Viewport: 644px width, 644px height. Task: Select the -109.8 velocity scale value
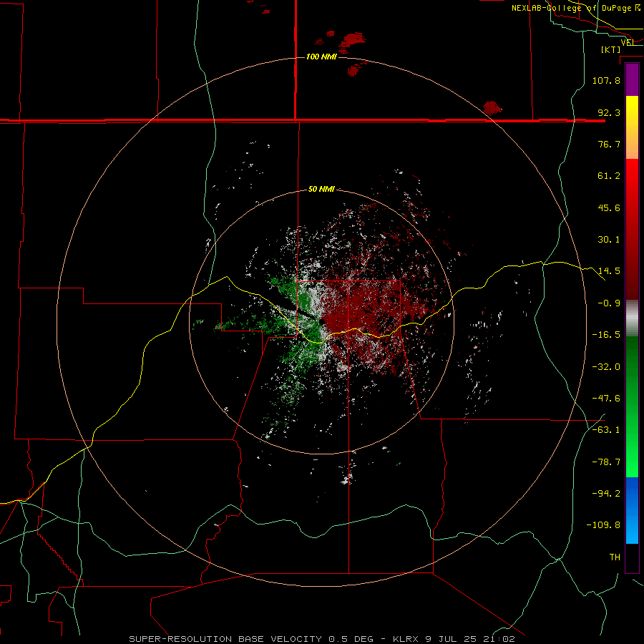[603, 525]
